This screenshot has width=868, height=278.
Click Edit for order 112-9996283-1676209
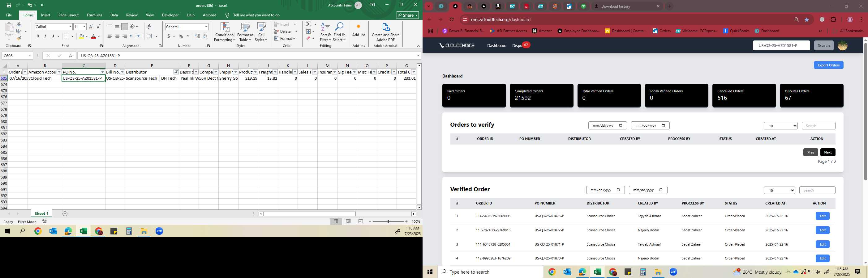822,259
